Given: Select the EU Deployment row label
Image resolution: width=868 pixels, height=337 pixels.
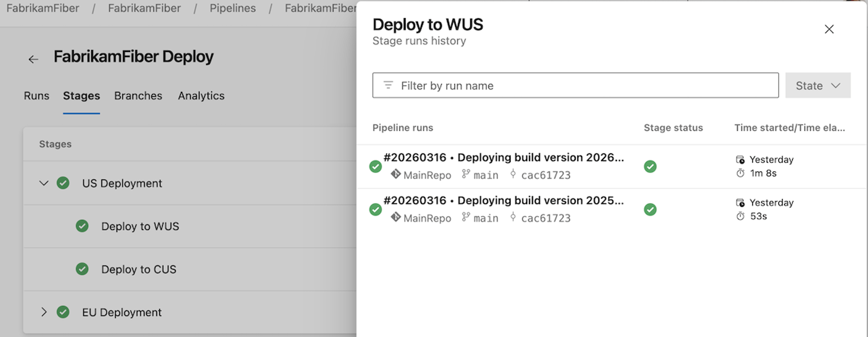Looking at the screenshot, I should 122,312.
